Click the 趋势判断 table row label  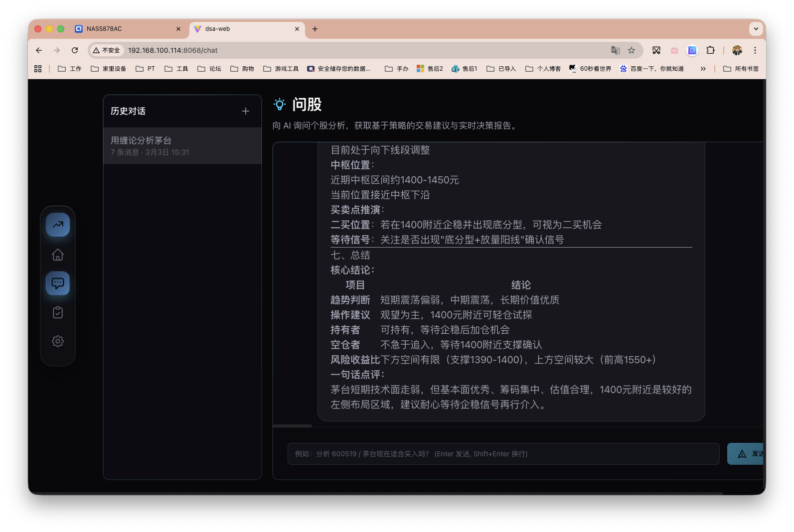[350, 300]
